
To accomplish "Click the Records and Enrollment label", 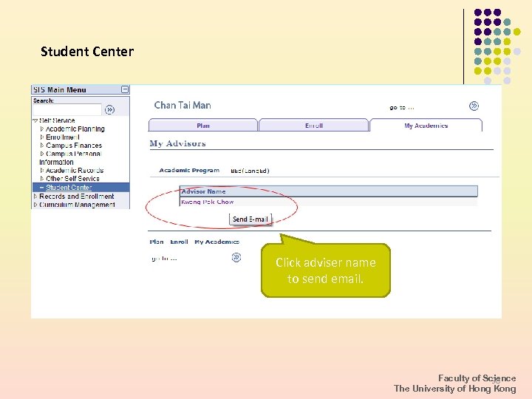I will 77,197.
